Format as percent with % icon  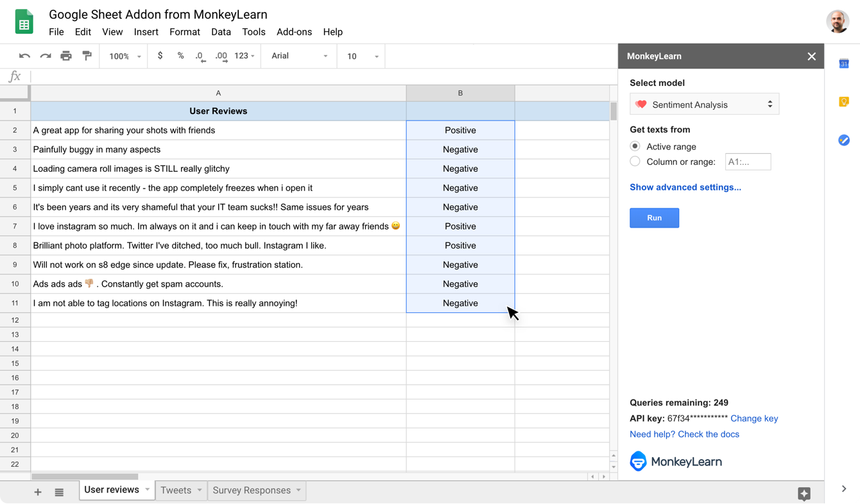point(180,56)
